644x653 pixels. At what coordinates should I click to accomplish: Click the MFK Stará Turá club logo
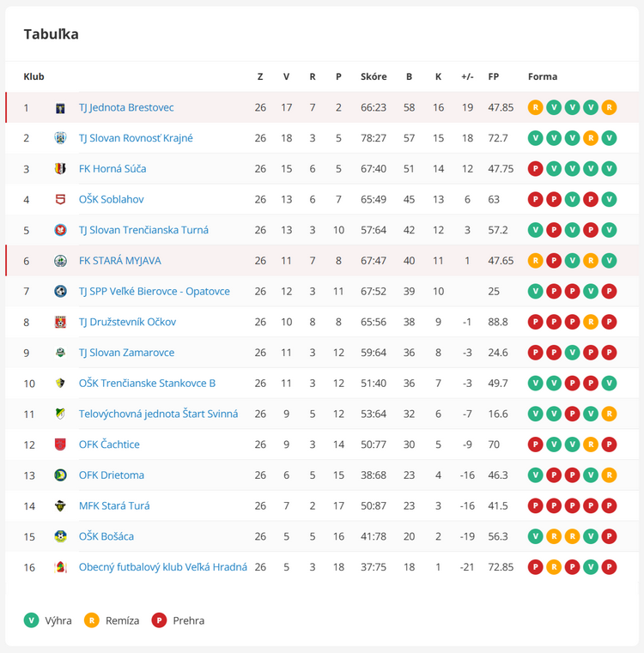click(x=60, y=506)
